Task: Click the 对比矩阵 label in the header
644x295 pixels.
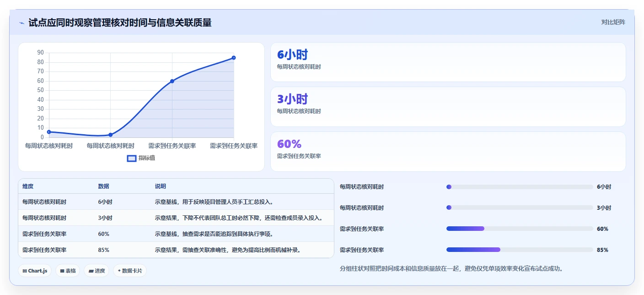Action: 613,22
